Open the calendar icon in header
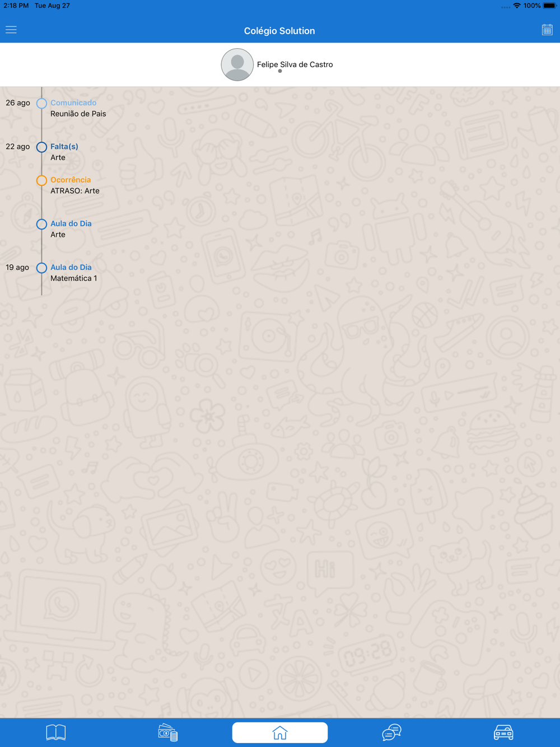The height and width of the screenshot is (747, 560). click(547, 30)
